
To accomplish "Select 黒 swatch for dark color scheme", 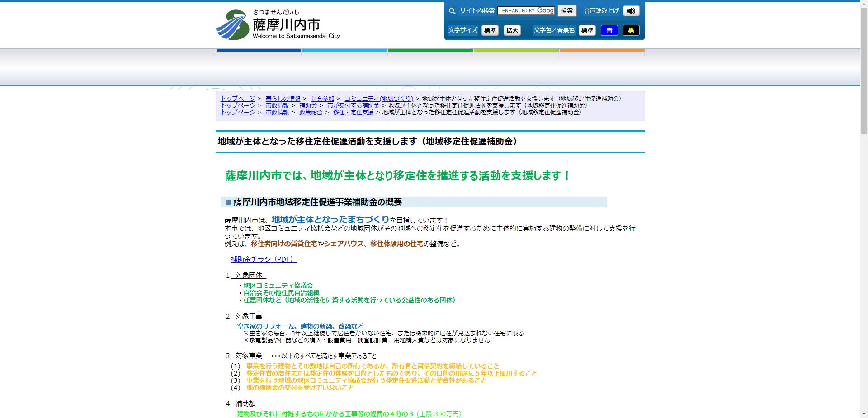I will (631, 30).
